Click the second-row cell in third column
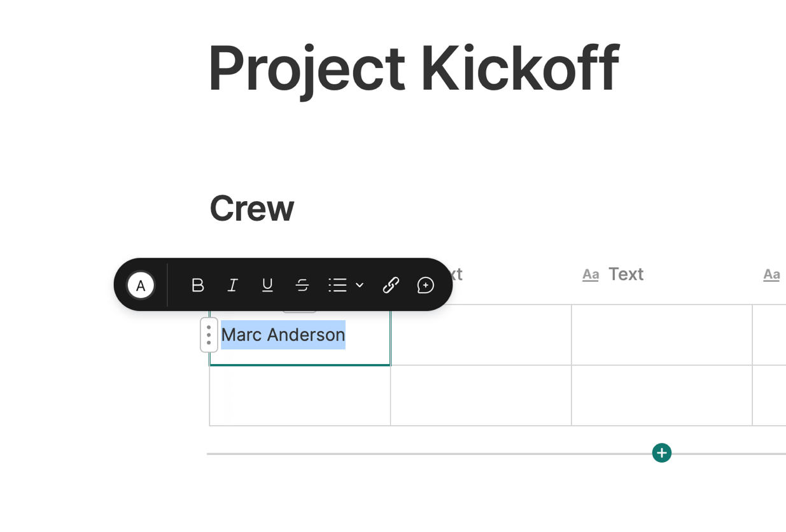 tap(662, 395)
